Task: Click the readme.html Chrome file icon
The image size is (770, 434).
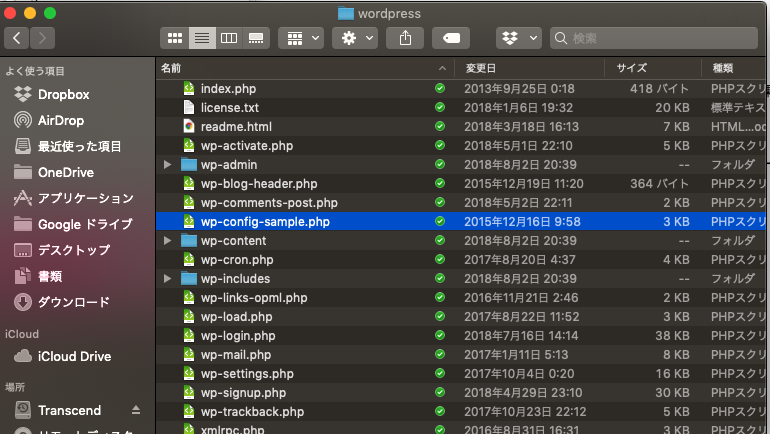Action: (x=189, y=127)
